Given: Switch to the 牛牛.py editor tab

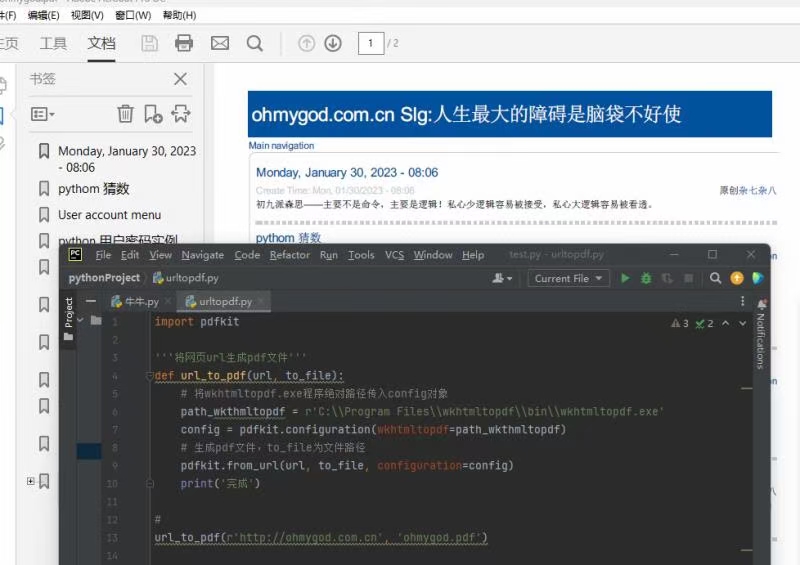Looking at the screenshot, I should coord(135,302).
